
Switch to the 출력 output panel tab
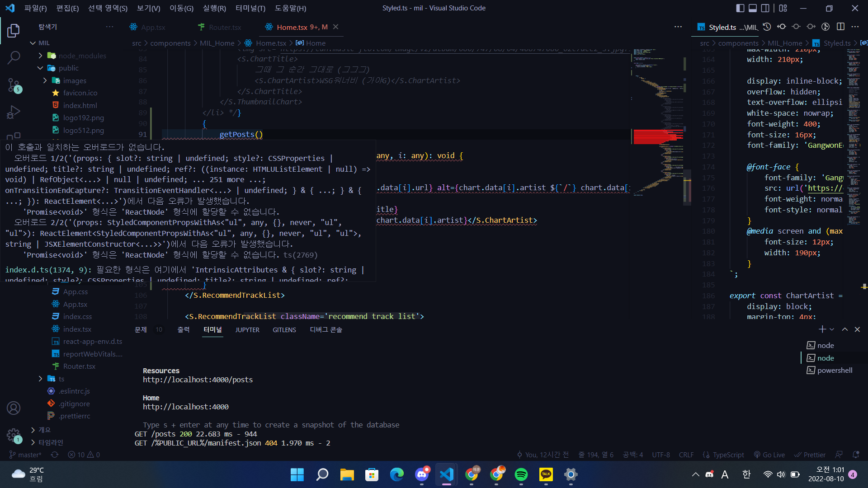coord(184,329)
